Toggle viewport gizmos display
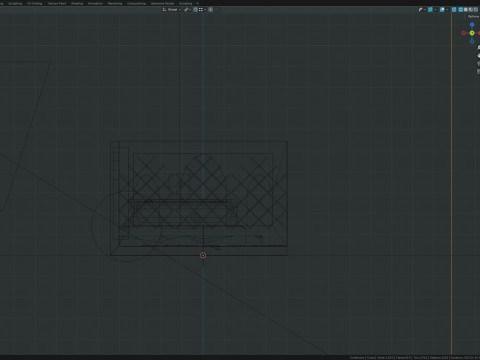Screen dimensions: 480x360 [x=430, y=10]
